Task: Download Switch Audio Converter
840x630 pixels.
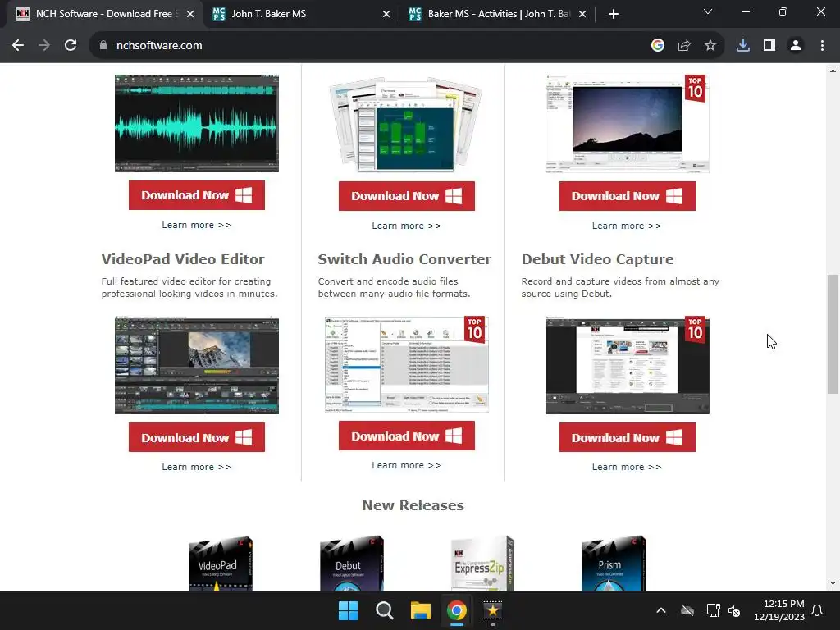Action: pyautogui.click(x=407, y=436)
